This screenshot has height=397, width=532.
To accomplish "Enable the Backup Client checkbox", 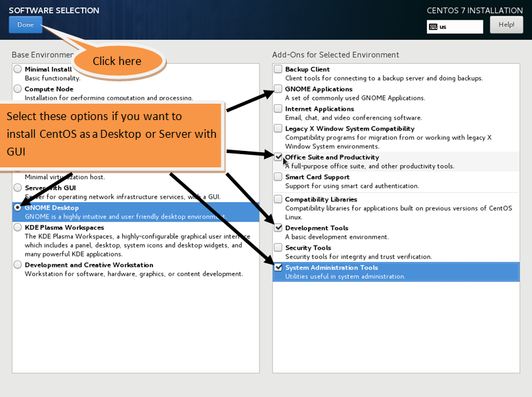I will click(x=278, y=69).
